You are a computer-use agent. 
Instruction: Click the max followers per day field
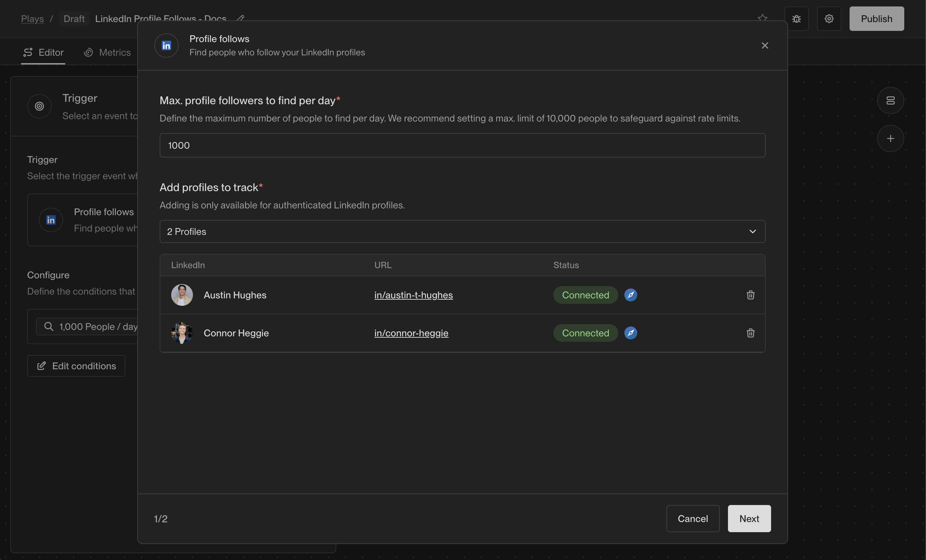point(462,145)
